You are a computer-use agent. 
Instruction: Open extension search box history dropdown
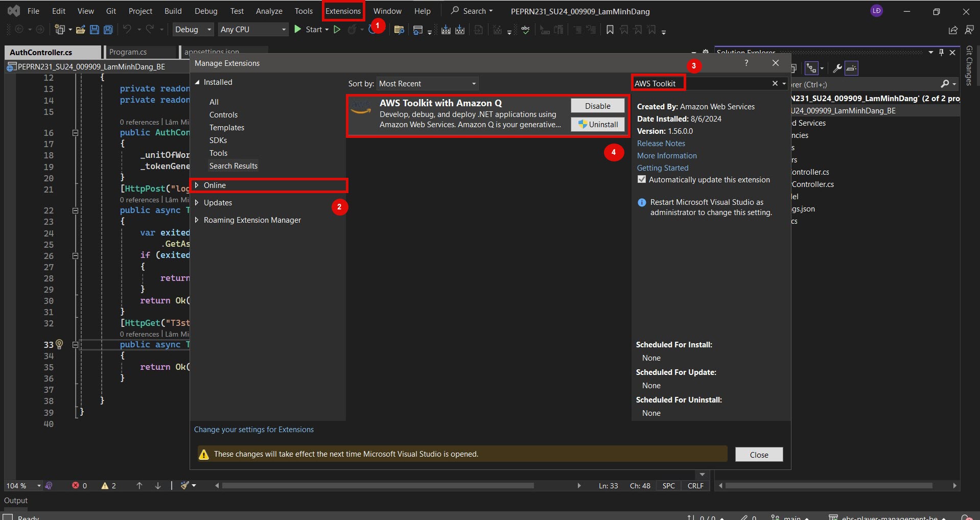(784, 83)
